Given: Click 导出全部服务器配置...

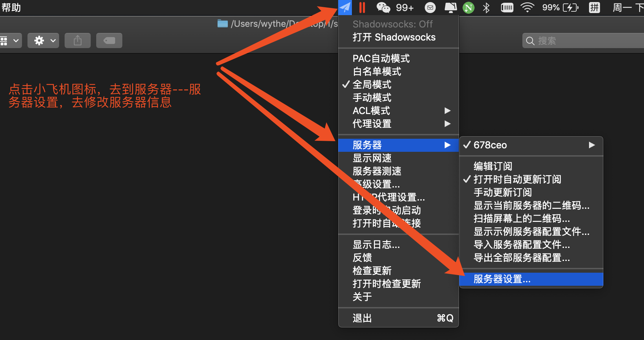Looking at the screenshot, I should point(531,258).
